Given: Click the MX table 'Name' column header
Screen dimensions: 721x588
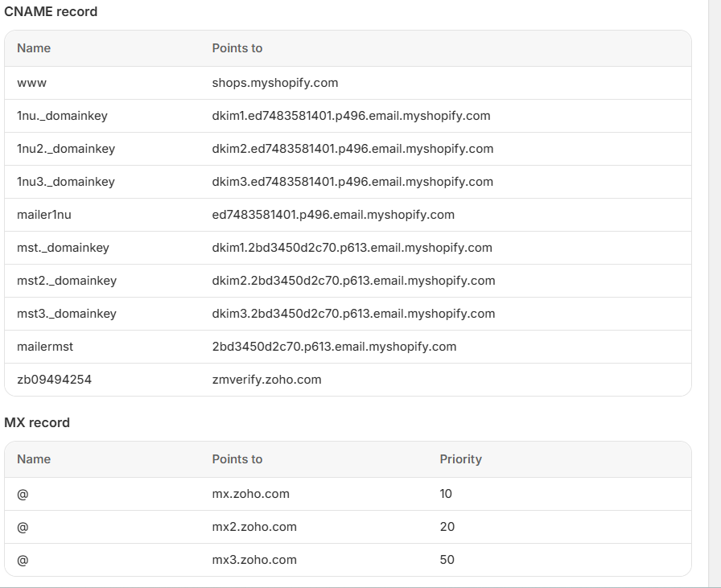Looking at the screenshot, I should click(34, 459).
